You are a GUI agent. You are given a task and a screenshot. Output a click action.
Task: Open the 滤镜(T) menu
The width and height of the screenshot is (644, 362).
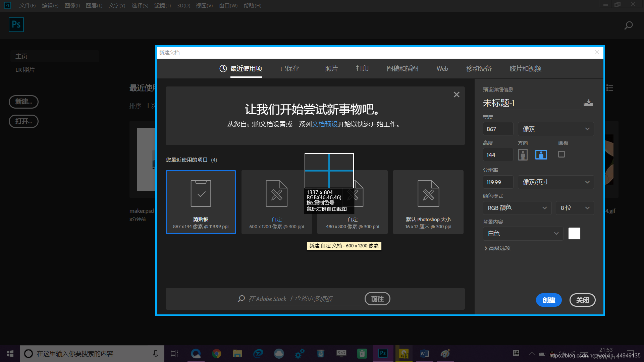pos(162,6)
